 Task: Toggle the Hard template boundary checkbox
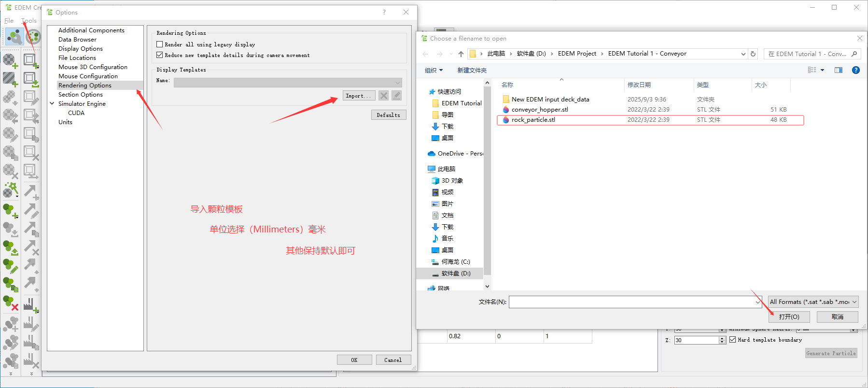[x=733, y=340]
